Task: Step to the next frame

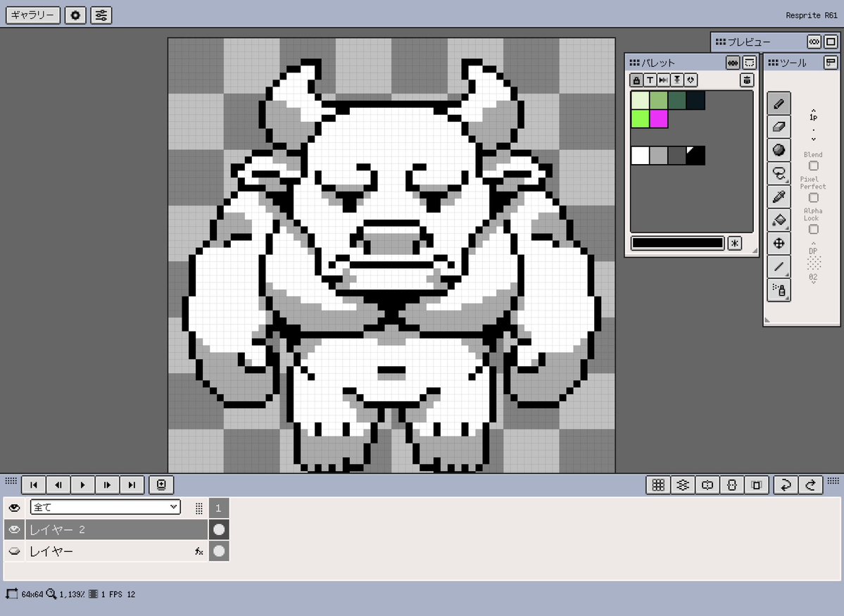Action: pyautogui.click(x=107, y=484)
